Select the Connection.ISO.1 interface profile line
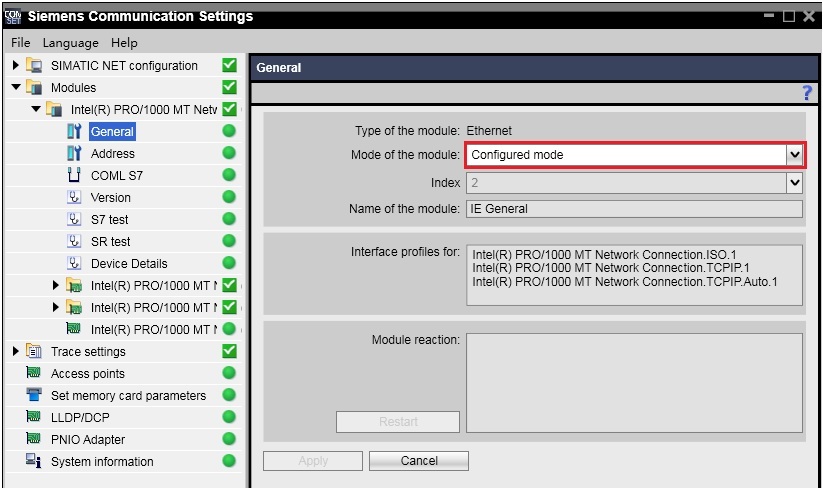The image size is (823, 488). tap(604, 254)
